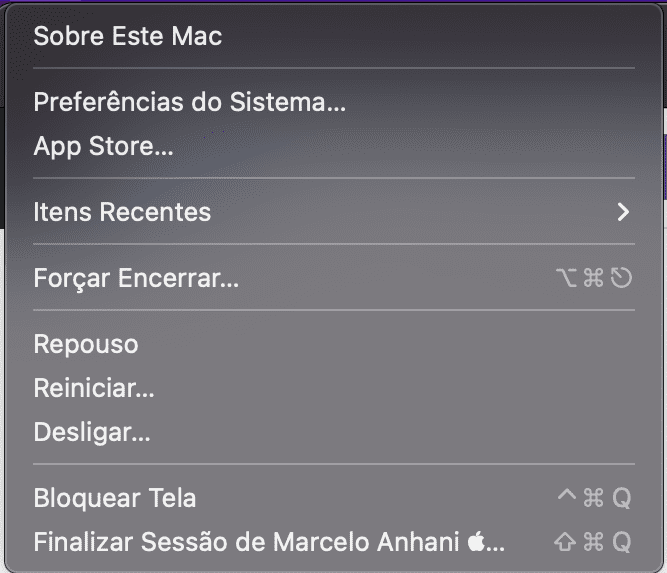Click the Command symbol beside Finalizar Sessão
The image size is (667, 573).
tap(593, 542)
